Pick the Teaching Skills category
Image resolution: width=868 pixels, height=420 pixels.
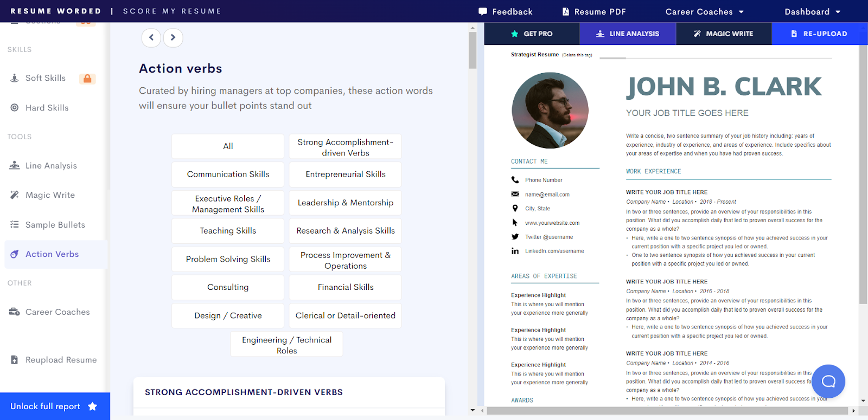click(x=228, y=231)
